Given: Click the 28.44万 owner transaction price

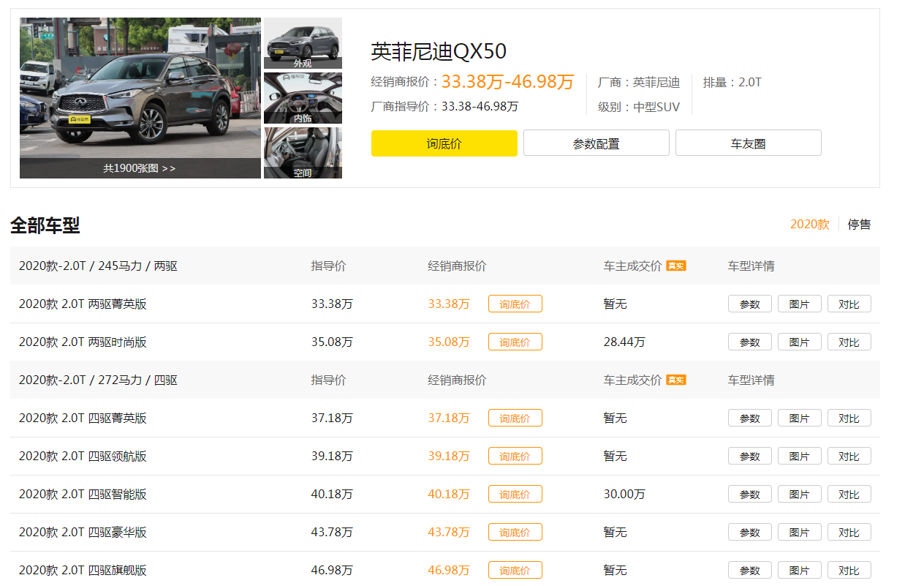Looking at the screenshot, I should (624, 342).
